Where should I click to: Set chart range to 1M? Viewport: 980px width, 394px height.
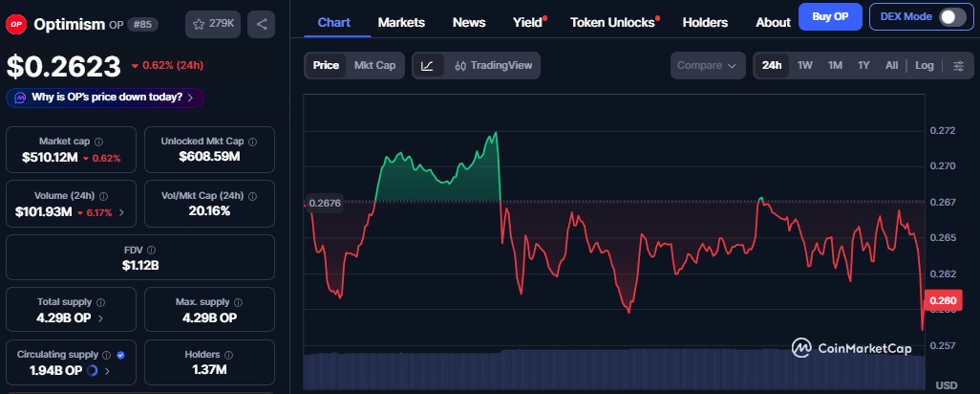click(x=835, y=66)
